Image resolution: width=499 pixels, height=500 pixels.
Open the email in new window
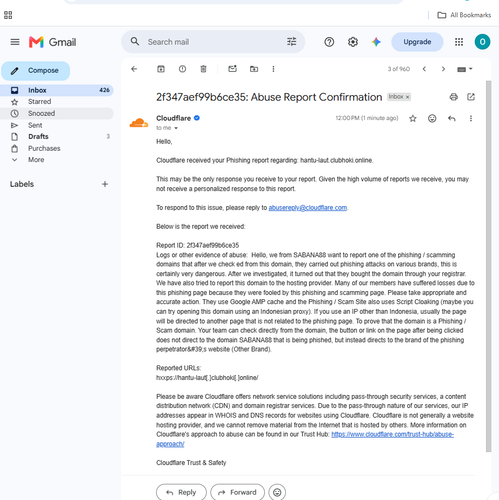click(471, 97)
